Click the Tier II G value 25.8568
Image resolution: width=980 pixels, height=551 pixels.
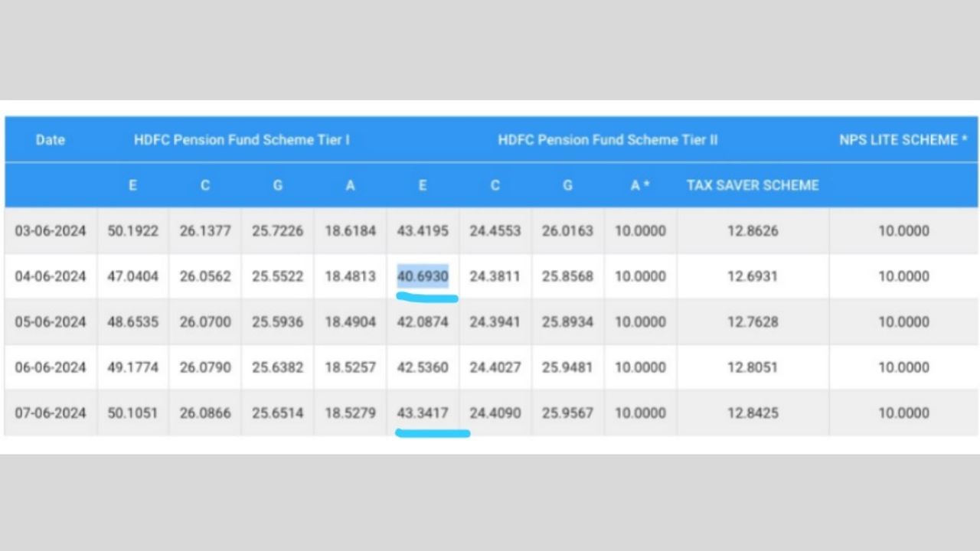point(567,276)
